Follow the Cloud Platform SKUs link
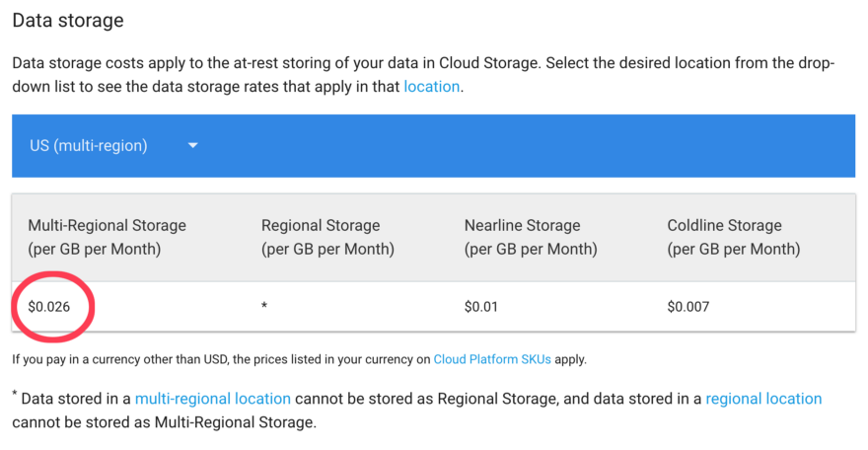868x450 pixels. pyautogui.click(x=491, y=359)
